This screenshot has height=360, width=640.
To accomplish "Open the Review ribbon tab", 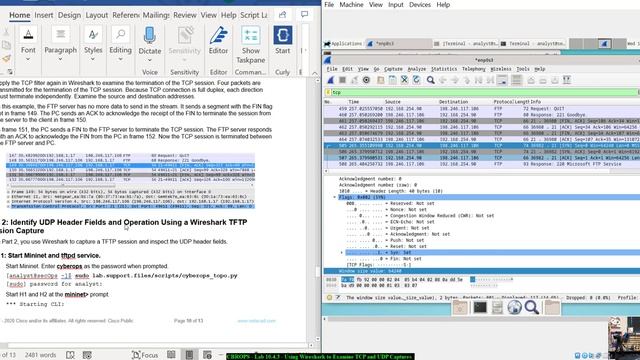I will point(185,15).
